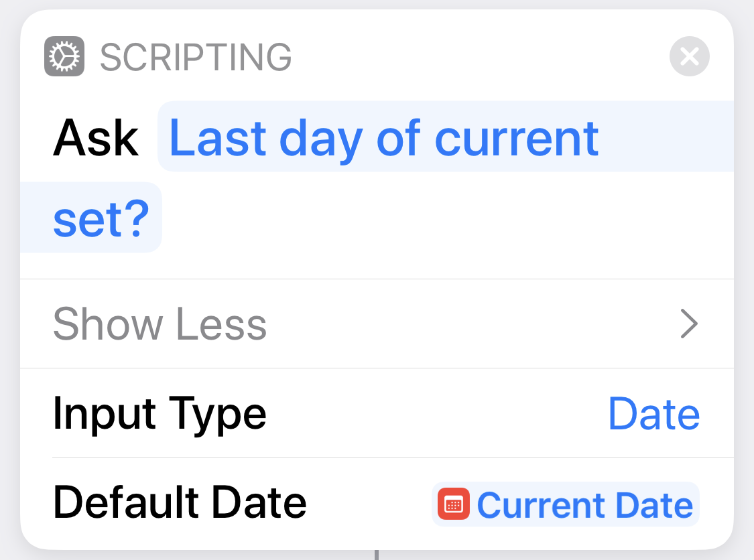
Task: Click the word 'Less' in Show Less
Action: pyautogui.click(x=222, y=324)
